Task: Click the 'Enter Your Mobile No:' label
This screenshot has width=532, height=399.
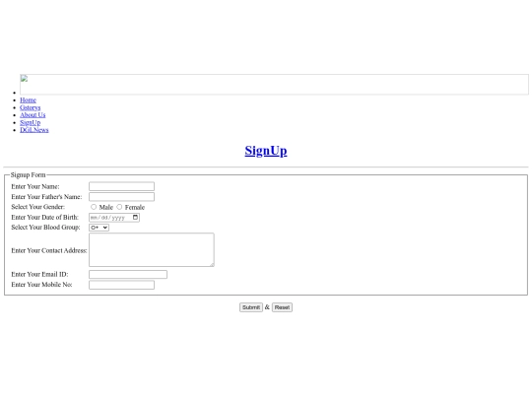Action: 41,285
